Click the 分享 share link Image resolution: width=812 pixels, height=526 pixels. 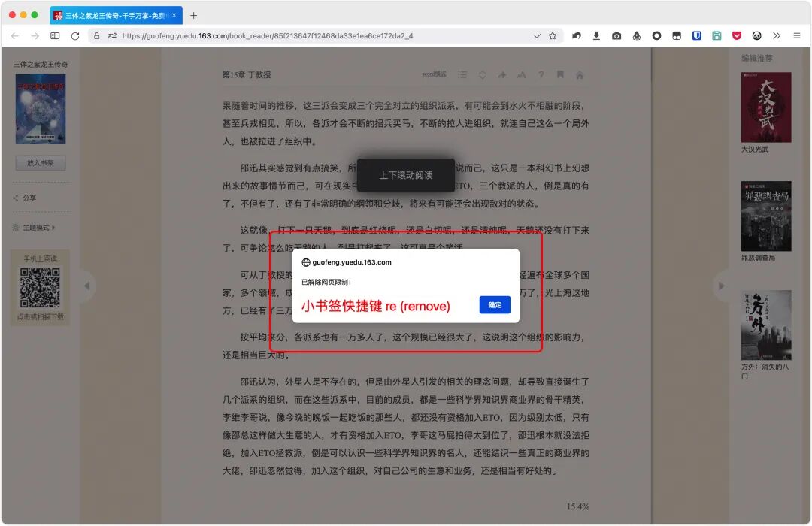pyautogui.click(x=24, y=198)
